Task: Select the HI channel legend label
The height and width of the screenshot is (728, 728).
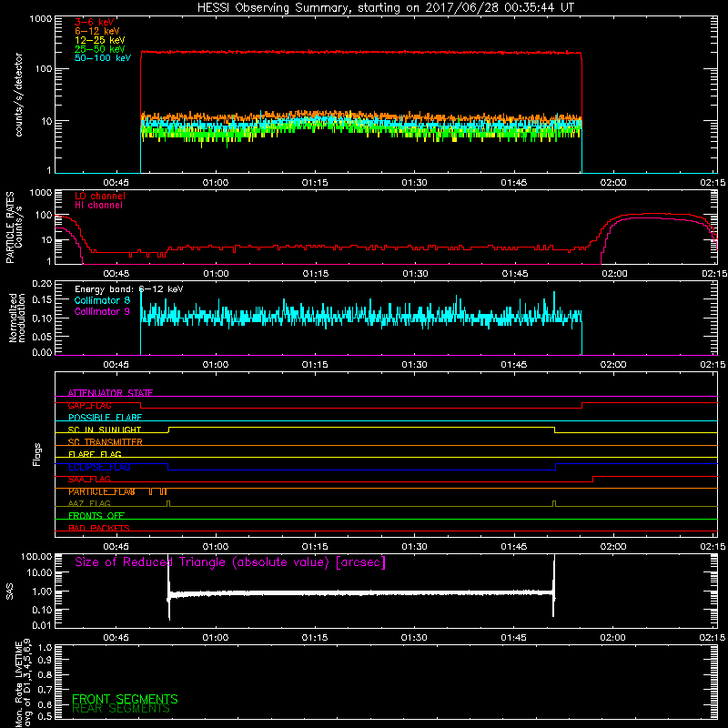Action: [x=98, y=206]
